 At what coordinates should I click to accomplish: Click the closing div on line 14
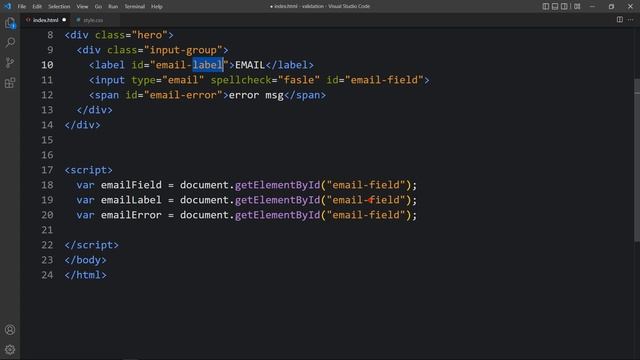pos(82,125)
